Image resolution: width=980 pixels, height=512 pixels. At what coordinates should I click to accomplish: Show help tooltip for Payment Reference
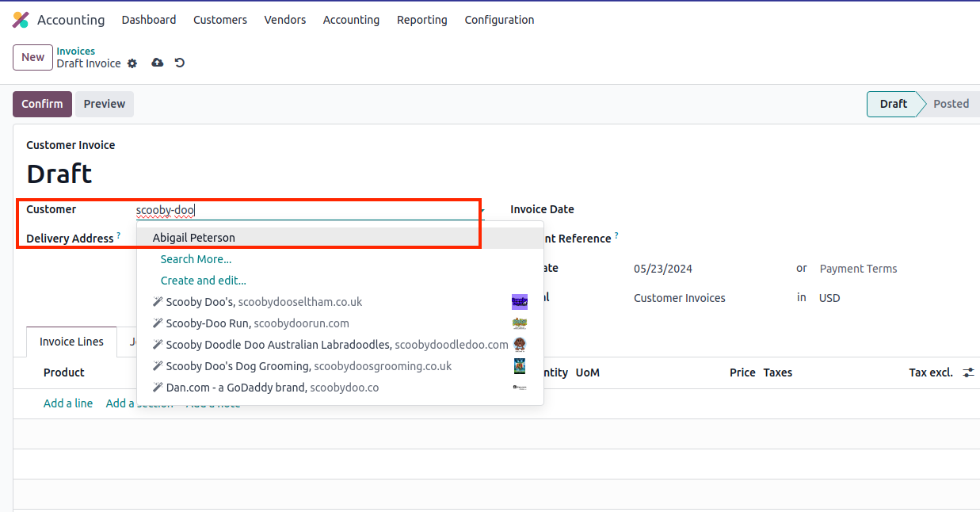pyautogui.click(x=616, y=235)
